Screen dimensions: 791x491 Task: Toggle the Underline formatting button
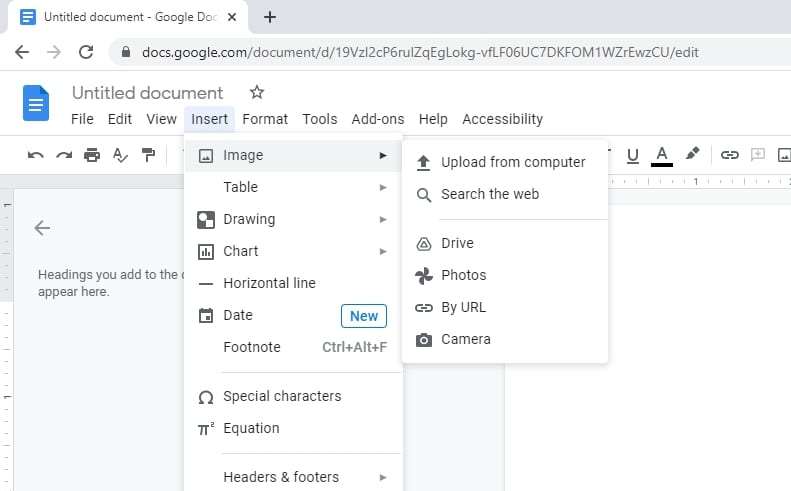pyautogui.click(x=633, y=155)
